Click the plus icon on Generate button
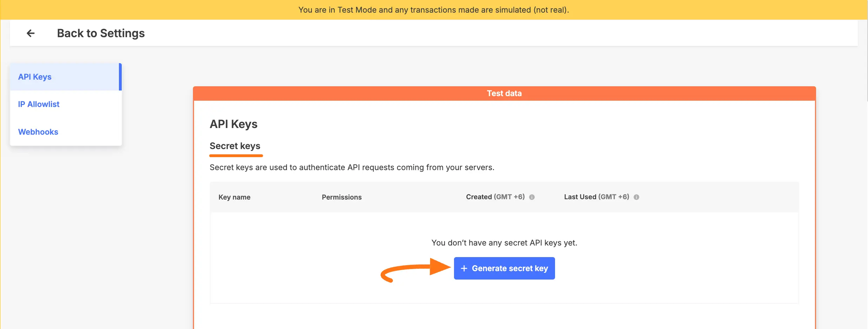This screenshot has width=868, height=329. [x=464, y=268]
